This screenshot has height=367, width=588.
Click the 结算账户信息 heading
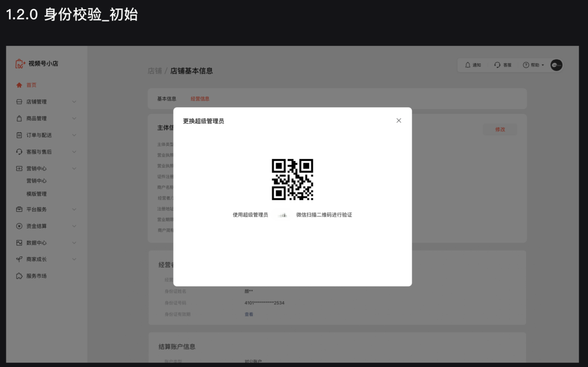(x=177, y=347)
